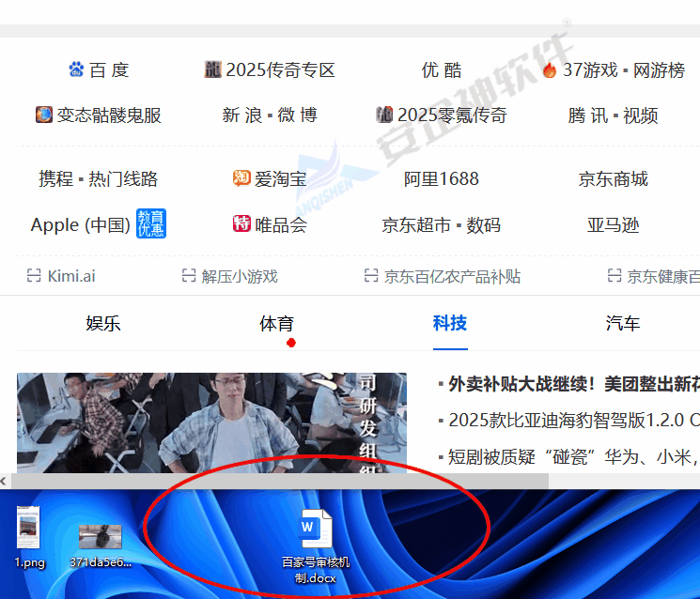
Task: Select the 百家号审核机制.docx Word file icon
Action: point(316,529)
